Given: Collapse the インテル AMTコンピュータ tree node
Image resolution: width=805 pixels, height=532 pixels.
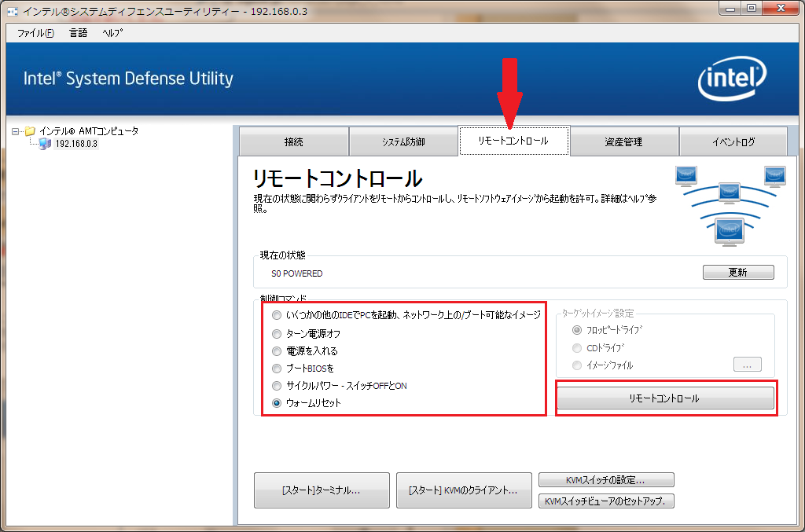Looking at the screenshot, I should (16, 131).
